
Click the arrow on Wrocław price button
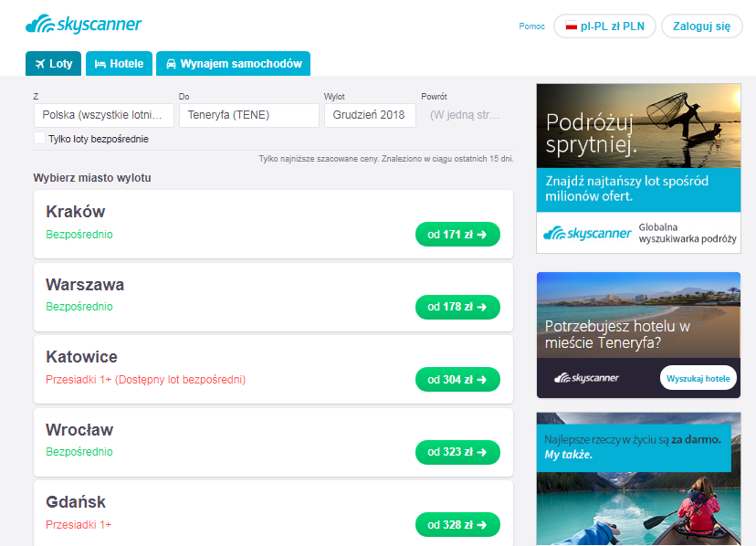pos(482,452)
